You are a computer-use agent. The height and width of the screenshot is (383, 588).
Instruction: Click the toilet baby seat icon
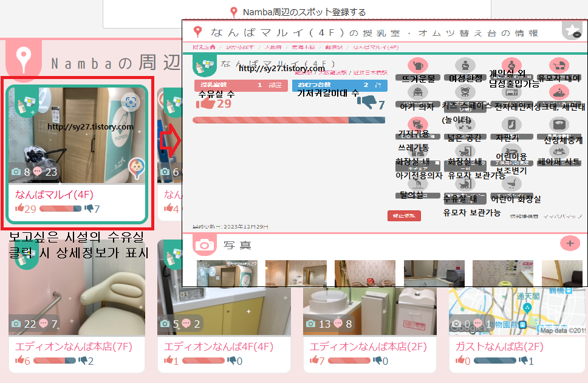click(417, 152)
